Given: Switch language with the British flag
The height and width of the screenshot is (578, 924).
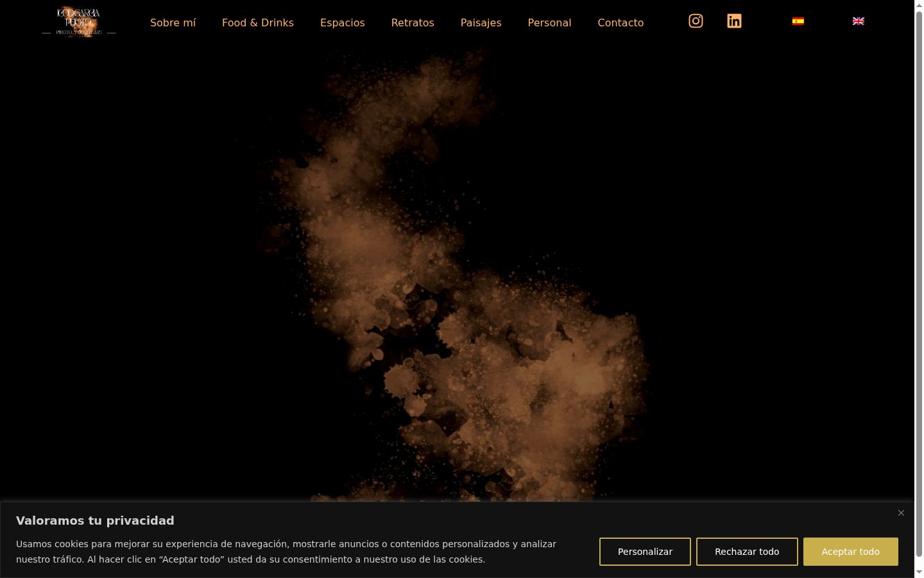Looking at the screenshot, I should (x=859, y=21).
